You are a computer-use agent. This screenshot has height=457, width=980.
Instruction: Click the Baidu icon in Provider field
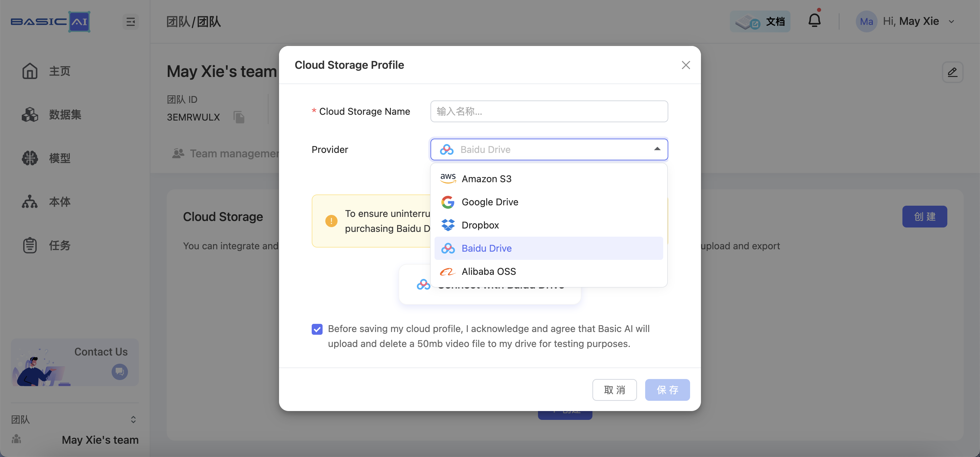pos(447,149)
